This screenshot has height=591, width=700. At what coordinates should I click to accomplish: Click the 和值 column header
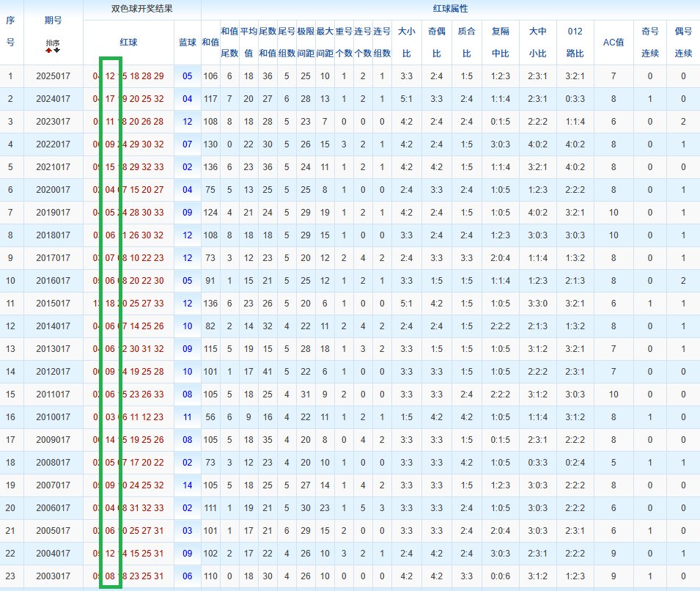[210, 43]
